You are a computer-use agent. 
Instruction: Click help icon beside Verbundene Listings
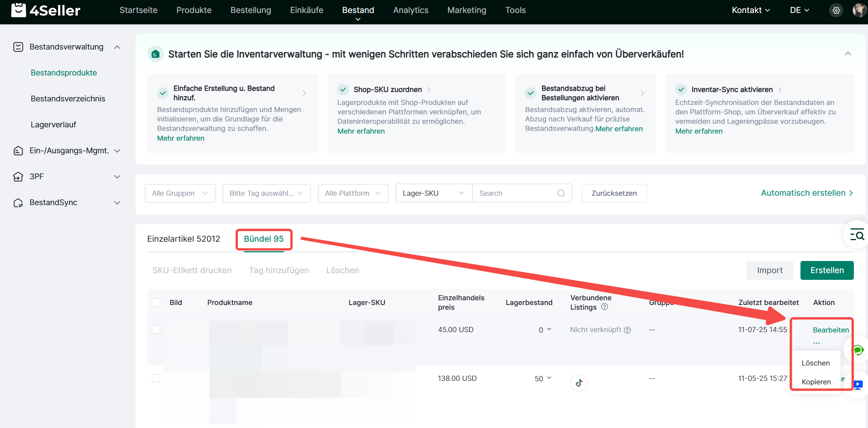605,307
